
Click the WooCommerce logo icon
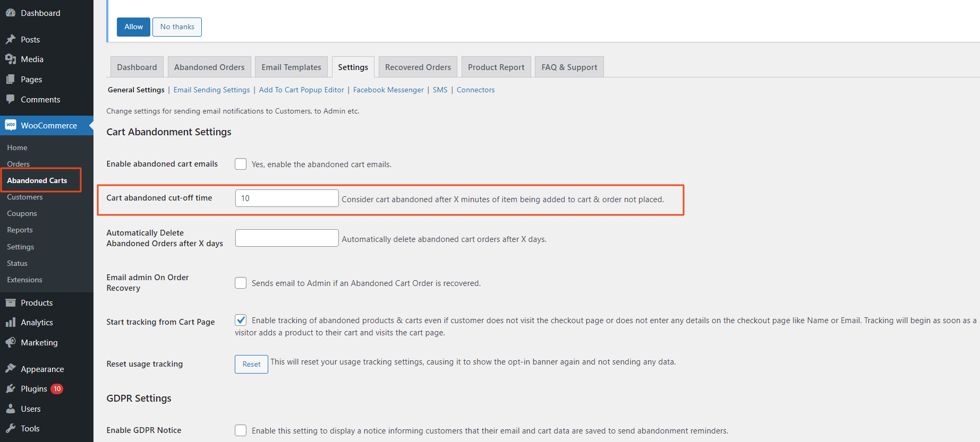[x=11, y=125]
